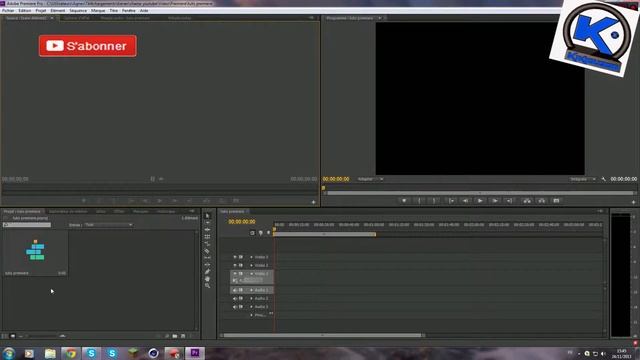Select the Ripple Edit tool

pos(207,230)
